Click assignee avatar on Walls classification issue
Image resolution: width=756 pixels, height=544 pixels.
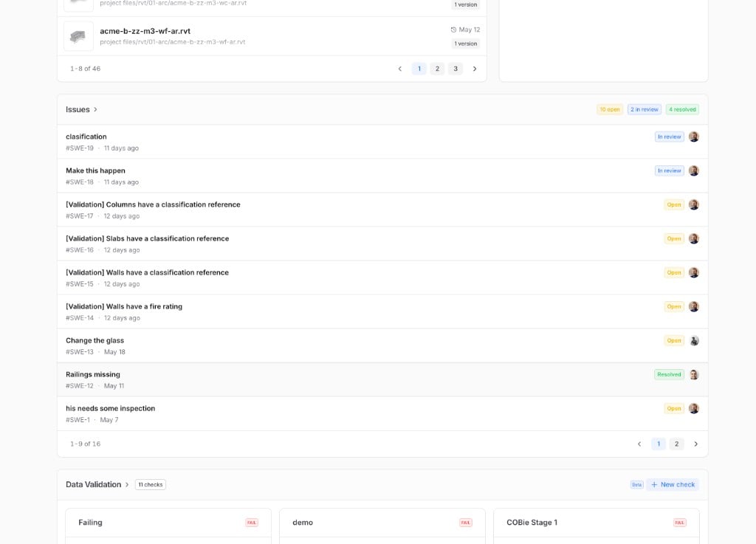pos(694,272)
